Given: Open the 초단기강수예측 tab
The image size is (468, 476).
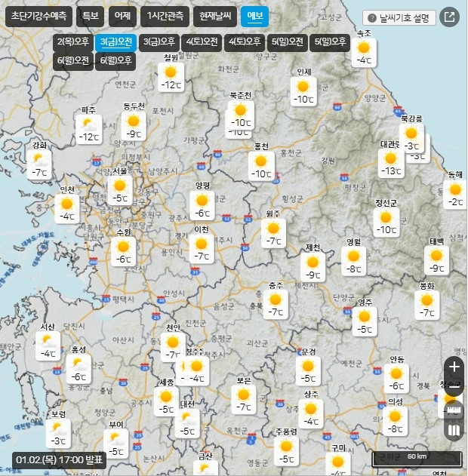Looking at the screenshot, I should (38, 17).
